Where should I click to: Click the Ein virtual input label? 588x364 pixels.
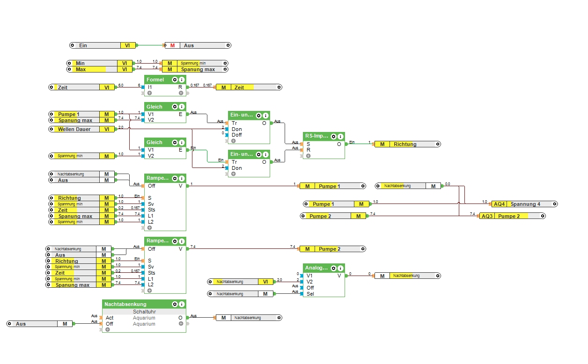tap(83, 45)
